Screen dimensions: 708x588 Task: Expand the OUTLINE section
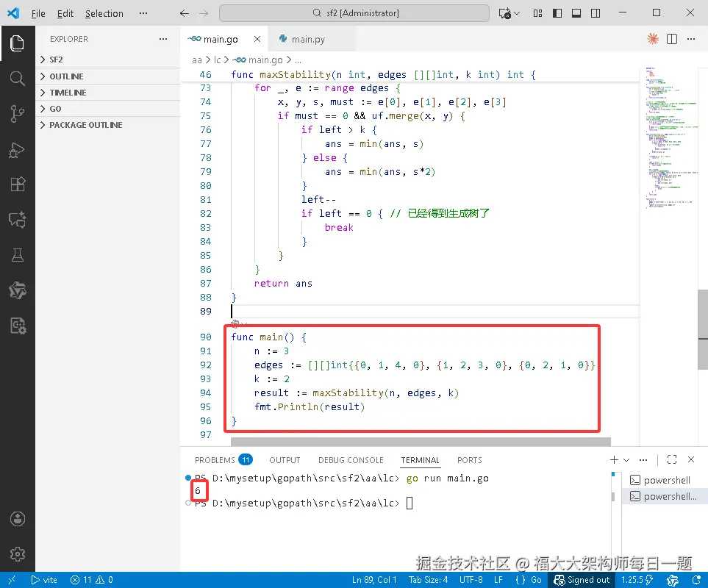[x=107, y=76]
